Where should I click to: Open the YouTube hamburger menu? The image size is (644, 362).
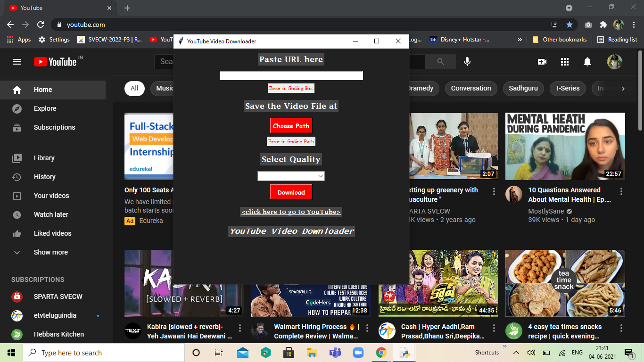(x=17, y=61)
